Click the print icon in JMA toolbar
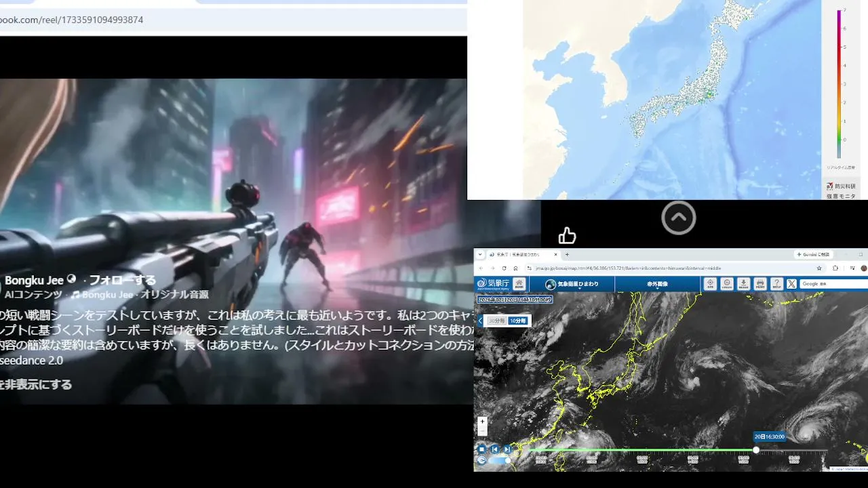 (760, 284)
